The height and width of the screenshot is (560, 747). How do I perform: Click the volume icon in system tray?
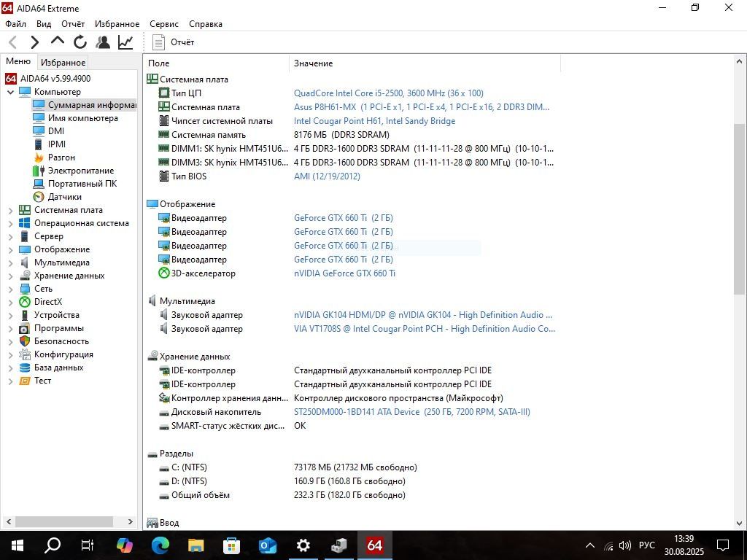click(624, 545)
